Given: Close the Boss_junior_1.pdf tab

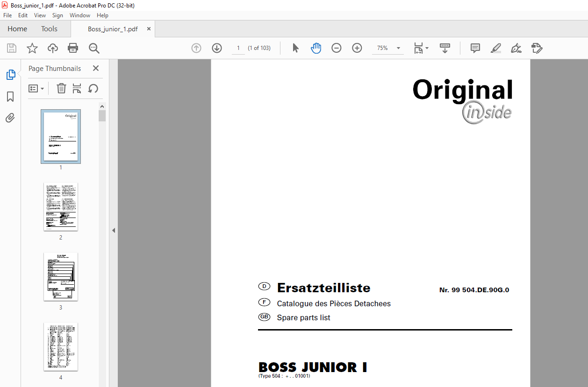Looking at the screenshot, I should pos(149,29).
